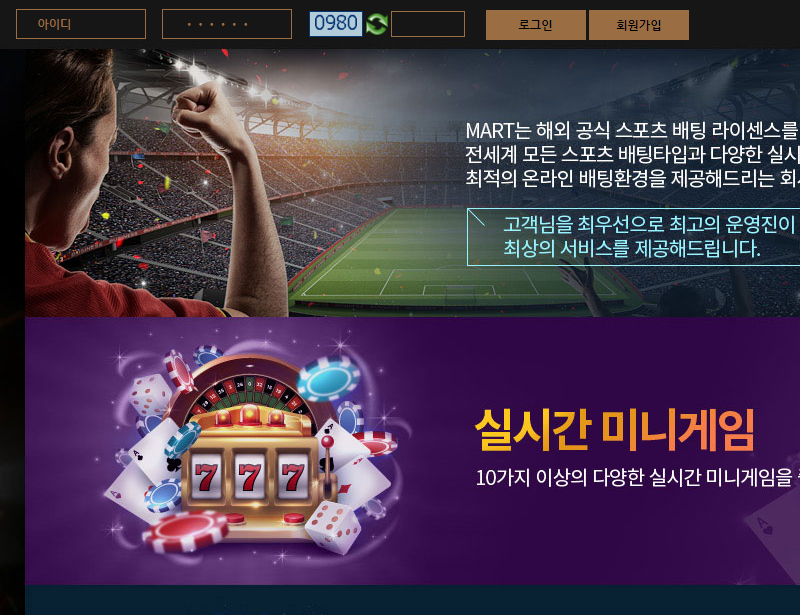This screenshot has width=800, height=615.
Task: Click the large blue poker chip
Action: [x=330, y=379]
